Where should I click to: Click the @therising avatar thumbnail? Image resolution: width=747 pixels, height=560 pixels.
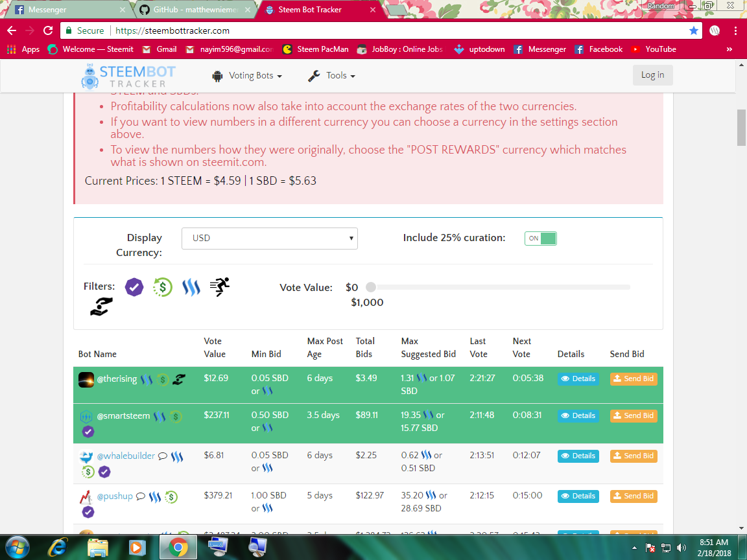coord(86,380)
